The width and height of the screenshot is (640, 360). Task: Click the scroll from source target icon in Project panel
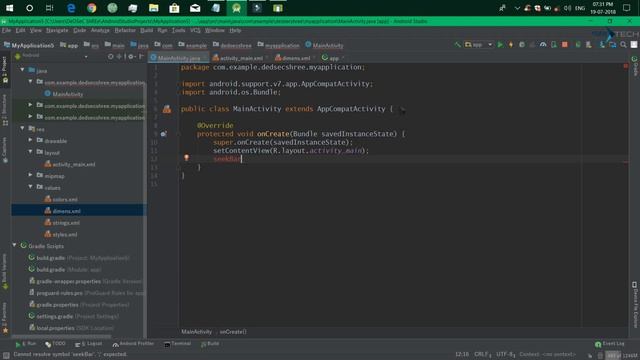coord(111,57)
